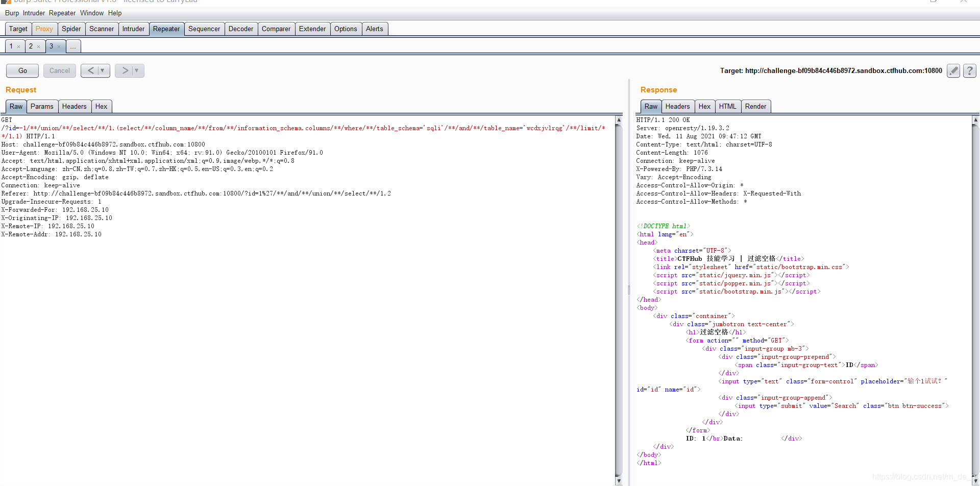Switch to the Extender tool tab
This screenshot has width=980, height=486.
pyautogui.click(x=312, y=29)
